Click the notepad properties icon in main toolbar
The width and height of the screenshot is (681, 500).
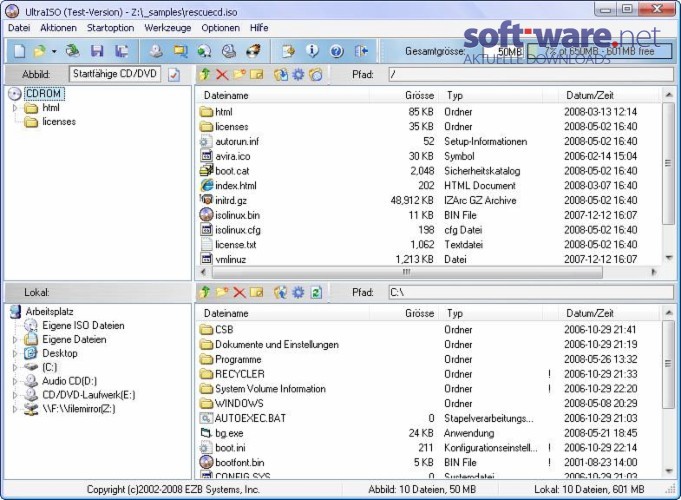click(x=288, y=51)
